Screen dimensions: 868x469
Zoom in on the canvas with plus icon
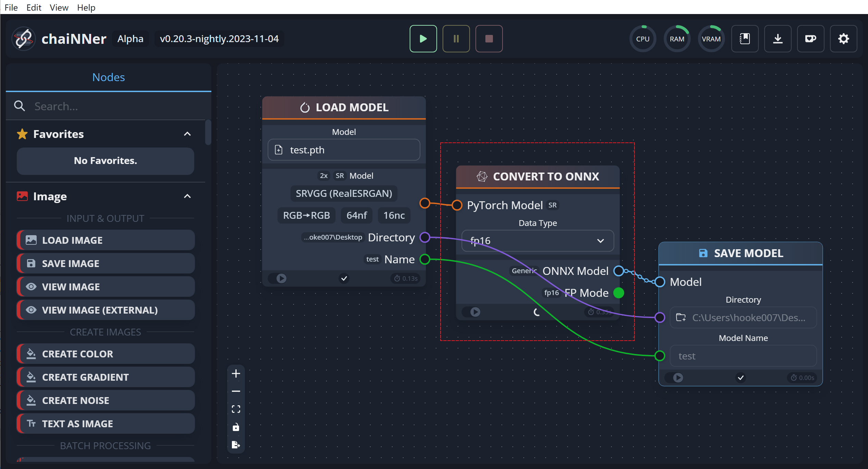coord(236,373)
